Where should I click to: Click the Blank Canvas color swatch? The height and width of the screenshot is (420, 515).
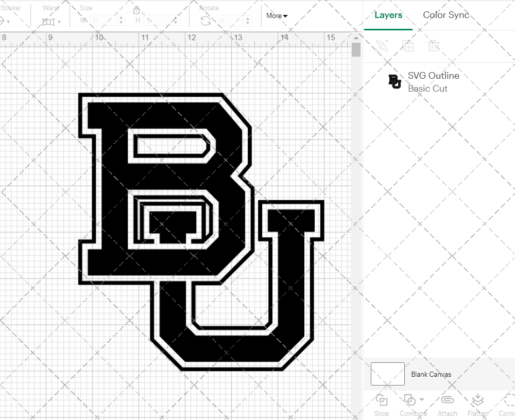pyautogui.click(x=387, y=374)
